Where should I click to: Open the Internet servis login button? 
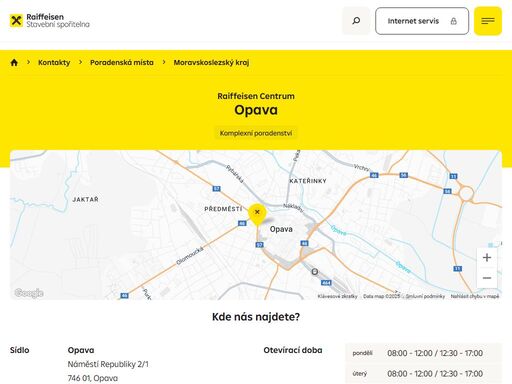[x=422, y=21]
